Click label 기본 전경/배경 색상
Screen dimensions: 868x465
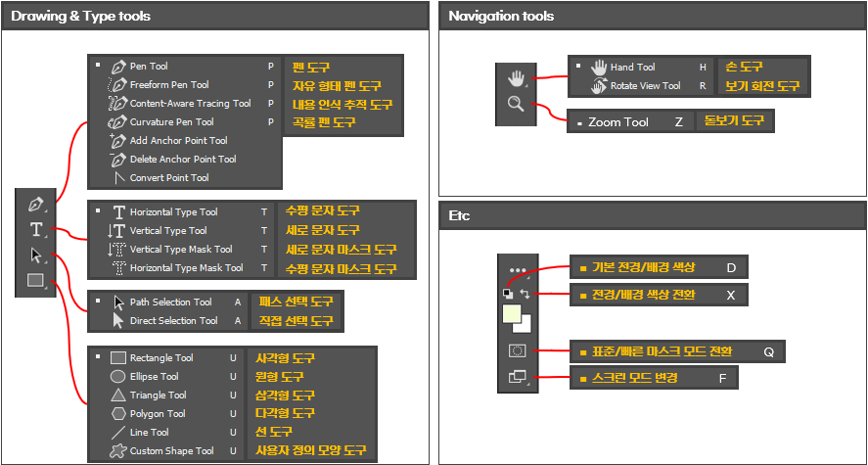pyautogui.click(x=643, y=267)
